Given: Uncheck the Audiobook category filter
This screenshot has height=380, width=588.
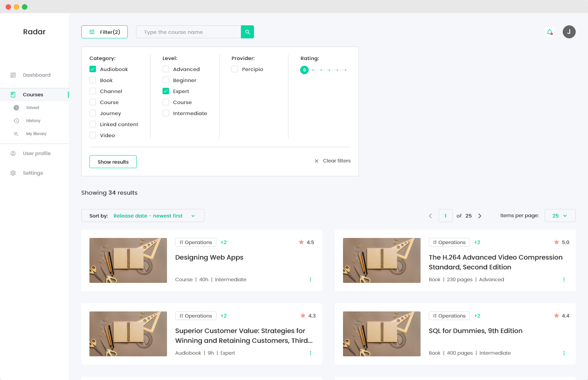Looking at the screenshot, I should [92, 69].
